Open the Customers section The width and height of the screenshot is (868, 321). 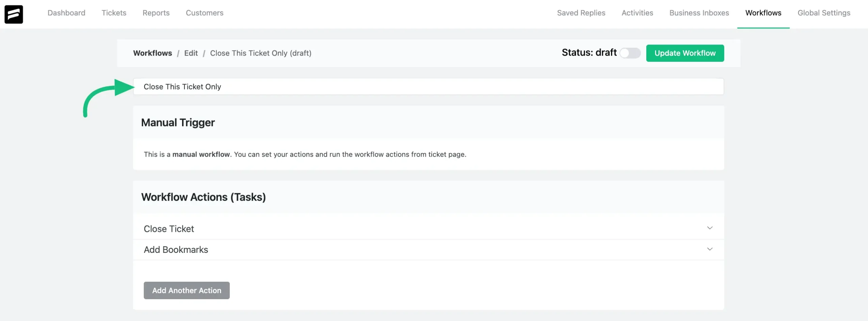click(x=204, y=13)
